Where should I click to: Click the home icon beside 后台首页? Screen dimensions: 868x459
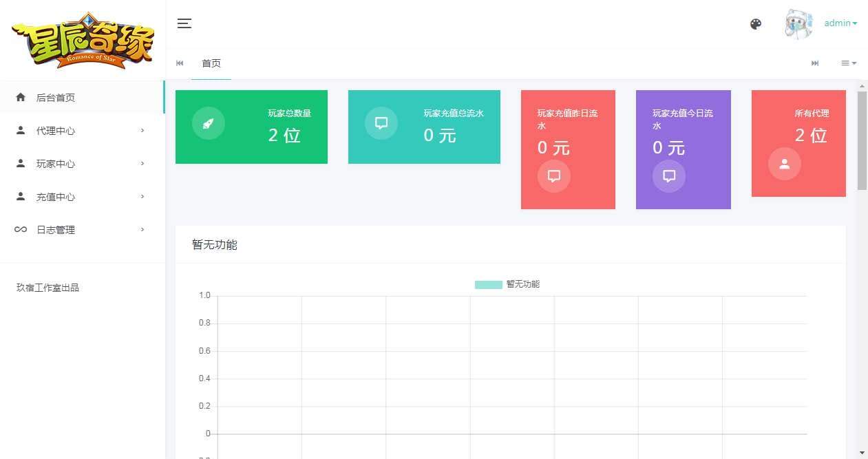pos(21,97)
